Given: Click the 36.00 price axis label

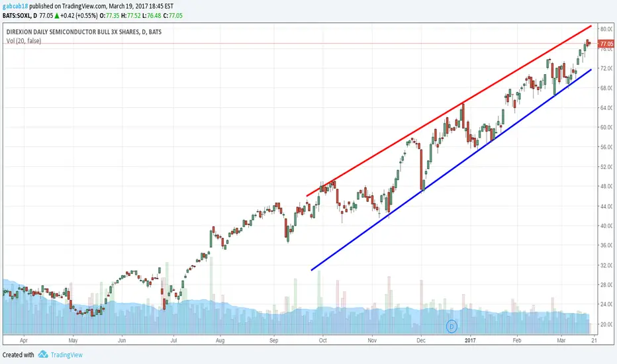Looking at the screenshot, I should click(x=607, y=246).
